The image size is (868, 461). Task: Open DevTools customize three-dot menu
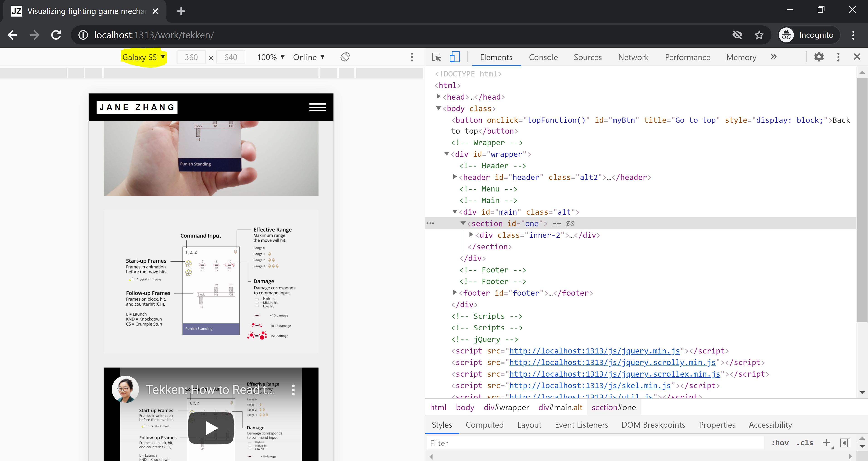tap(838, 57)
